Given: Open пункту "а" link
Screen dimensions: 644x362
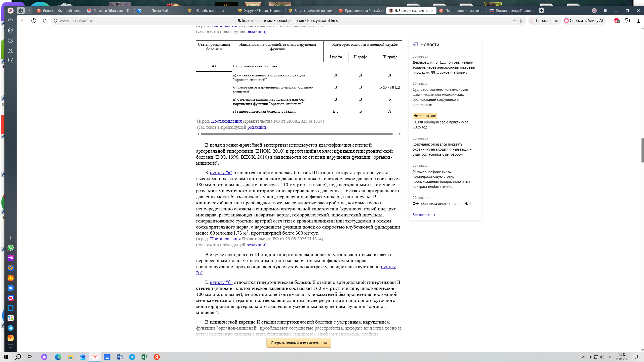Looking at the screenshot, I should click(221, 173).
